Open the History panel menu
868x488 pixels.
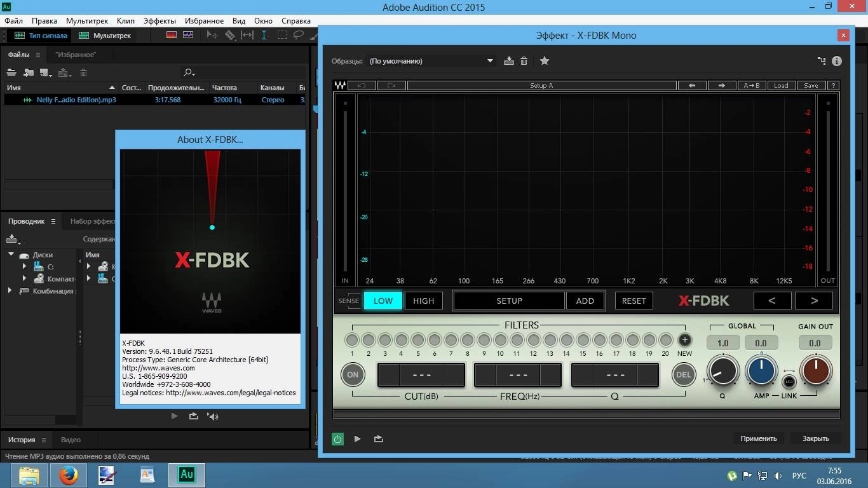point(44,440)
